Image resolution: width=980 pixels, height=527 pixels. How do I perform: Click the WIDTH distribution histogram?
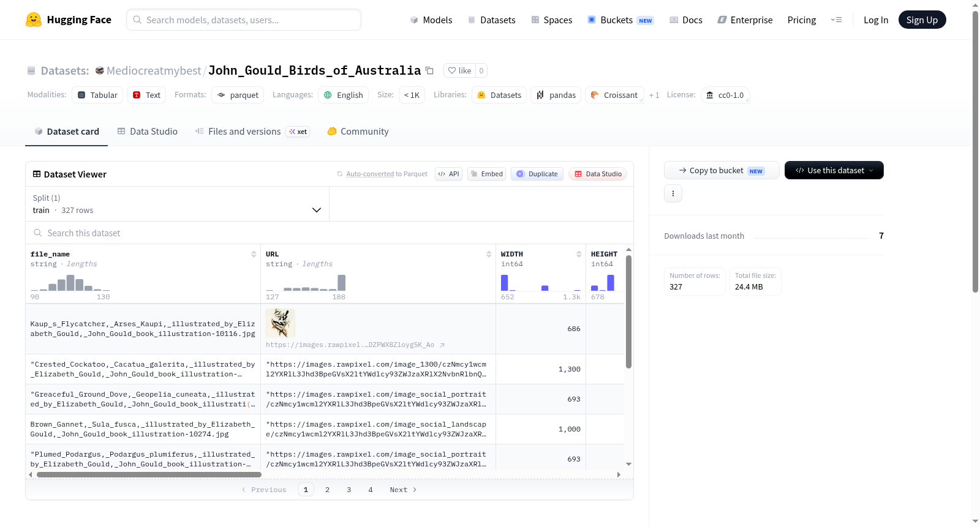541,283
